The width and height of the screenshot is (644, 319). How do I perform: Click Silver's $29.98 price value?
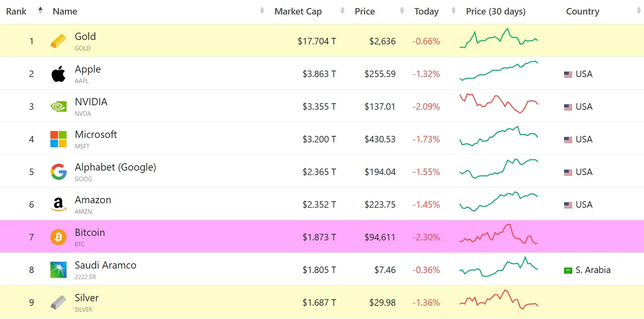point(382,302)
